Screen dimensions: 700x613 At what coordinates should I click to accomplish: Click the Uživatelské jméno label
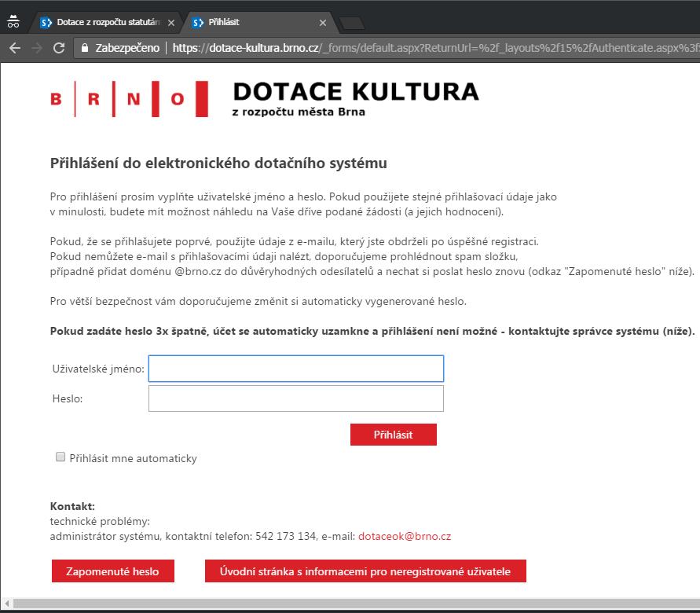tap(98, 369)
